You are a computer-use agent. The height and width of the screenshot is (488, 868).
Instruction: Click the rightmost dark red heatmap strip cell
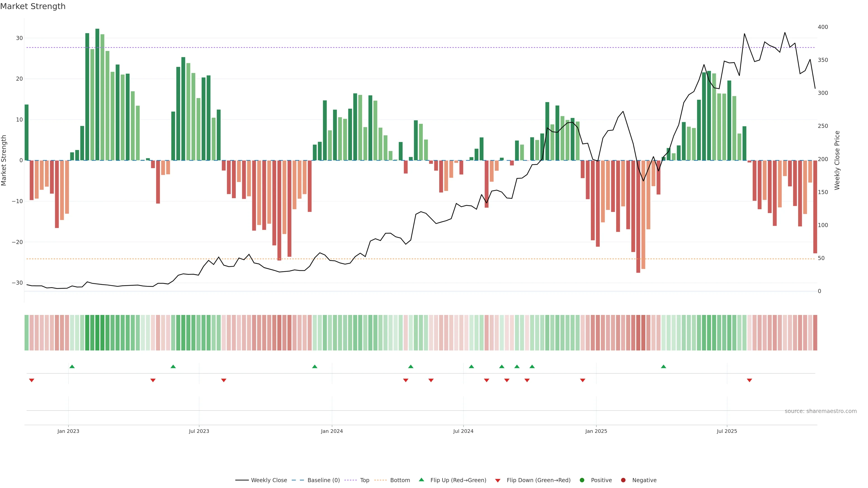[815, 333]
